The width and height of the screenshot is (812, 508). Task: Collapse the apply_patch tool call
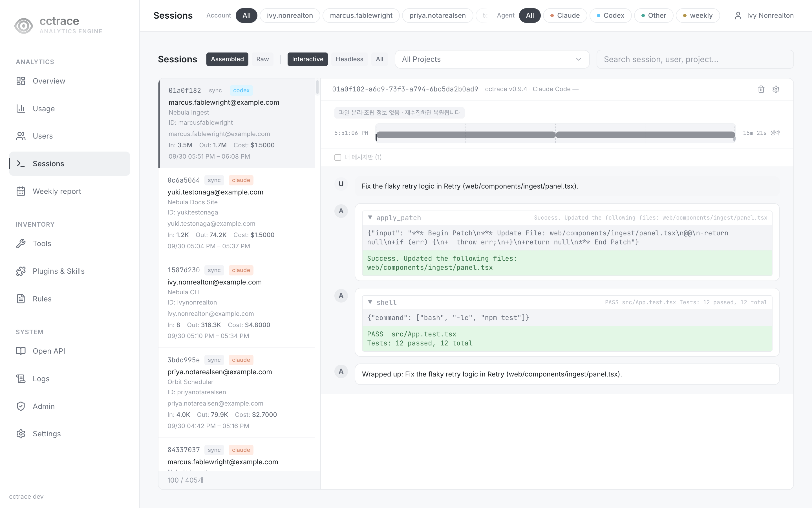[370, 218]
